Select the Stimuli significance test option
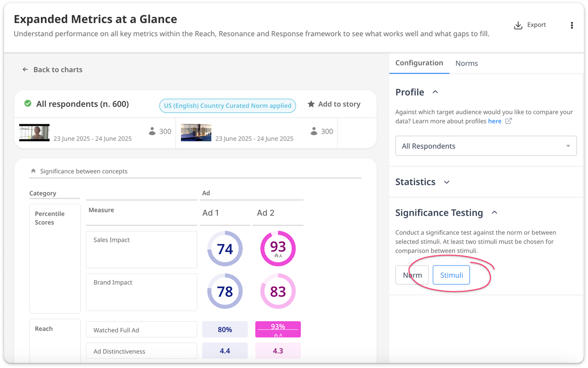This screenshot has width=588, height=368. point(451,275)
